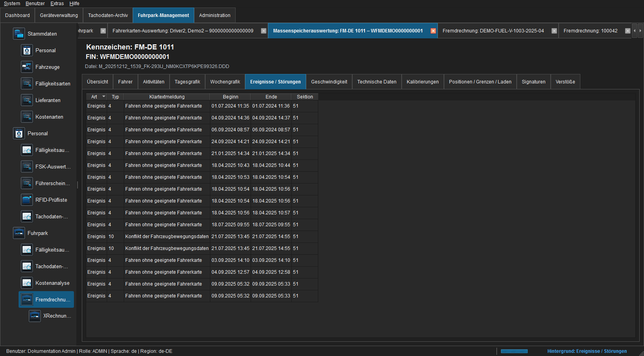Click the RFID-Prüfliste icon
The width and height of the screenshot is (644, 356).
point(27,200)
